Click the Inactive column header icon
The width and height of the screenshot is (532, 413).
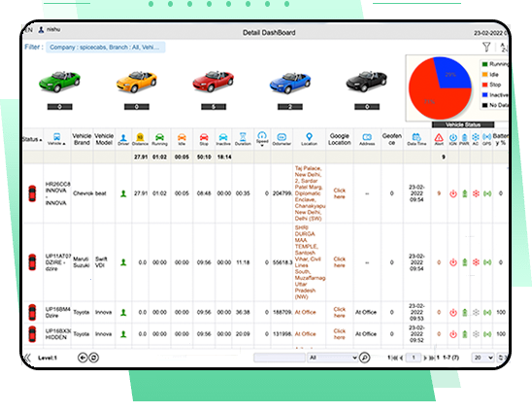click(x=223, y=137)
